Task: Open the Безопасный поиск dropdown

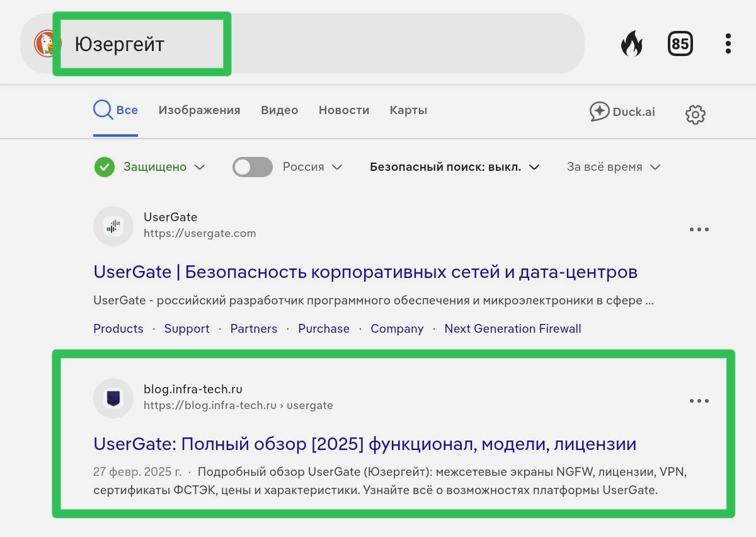Action: point(454,167)
